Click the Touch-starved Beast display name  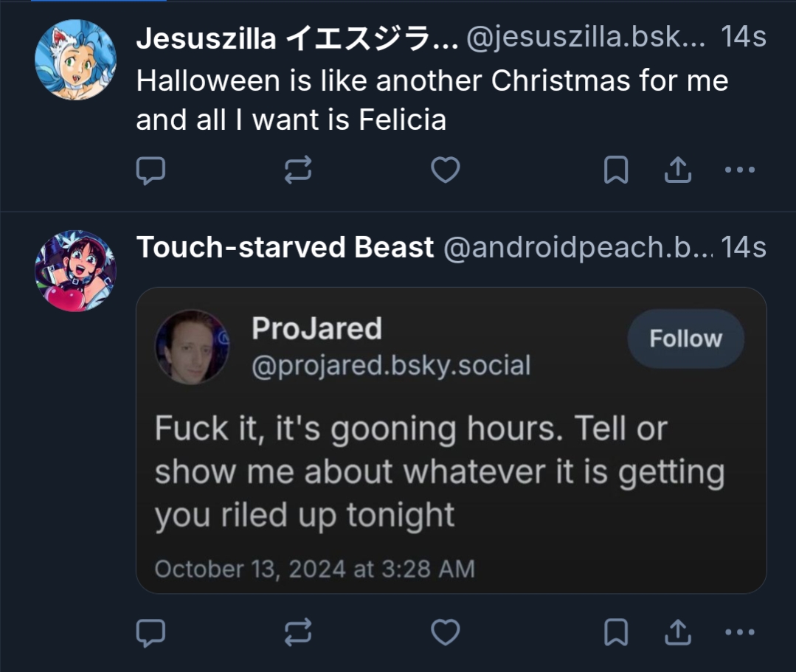click(x=285, y=248)
